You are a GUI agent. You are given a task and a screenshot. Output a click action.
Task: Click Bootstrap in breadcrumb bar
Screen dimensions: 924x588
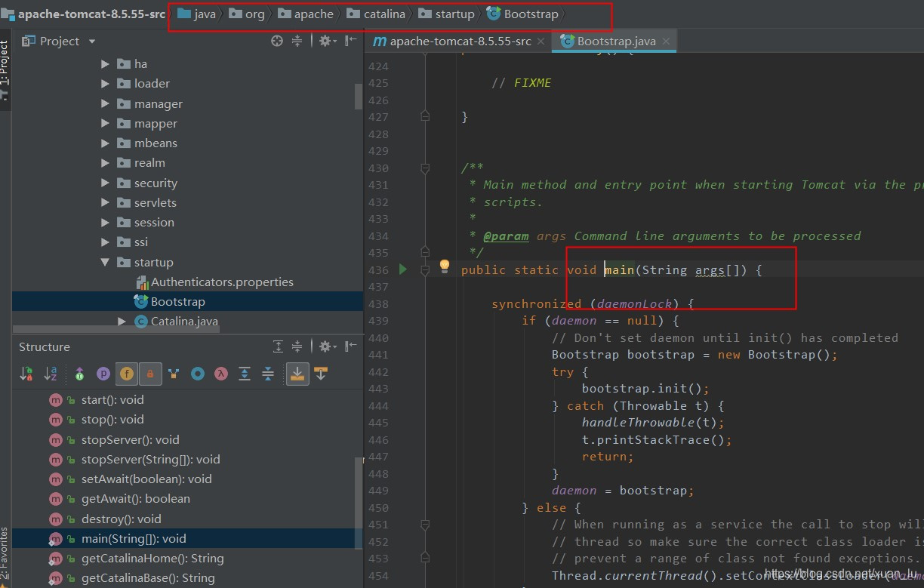(523, 14)
